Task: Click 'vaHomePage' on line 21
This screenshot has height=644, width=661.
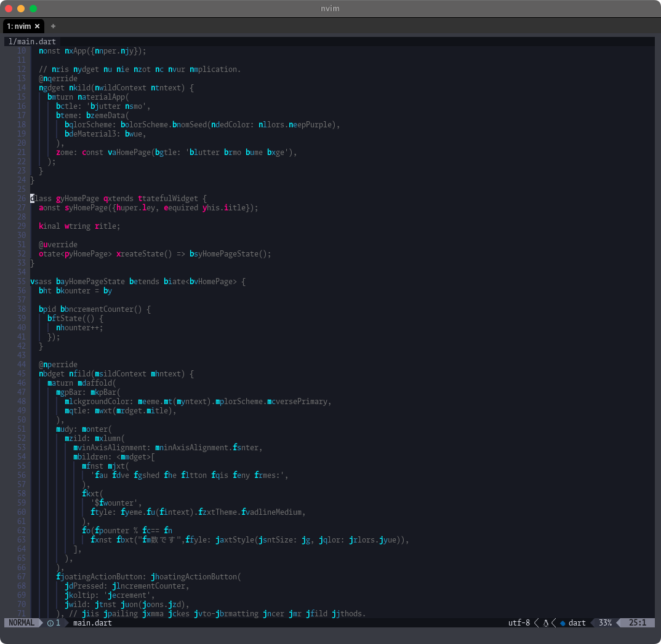Action: (129, 153)
